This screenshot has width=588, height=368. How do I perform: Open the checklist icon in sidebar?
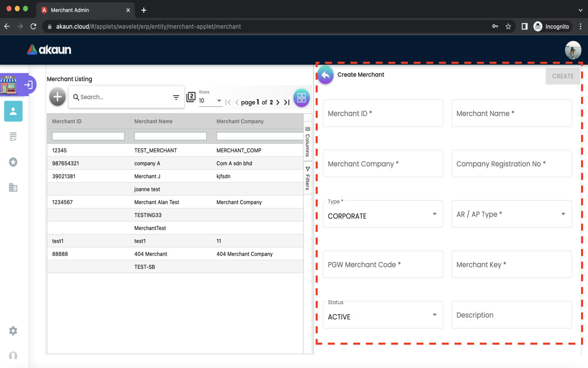click(x=13, y=137)
